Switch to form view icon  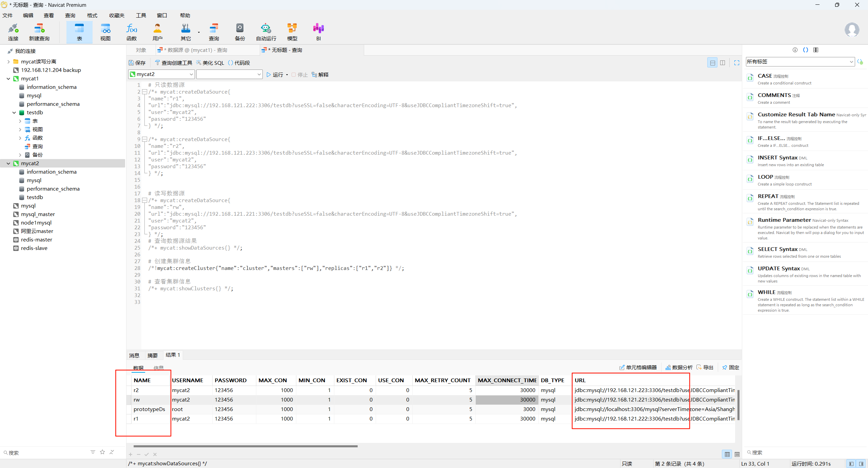coord(737,454)
